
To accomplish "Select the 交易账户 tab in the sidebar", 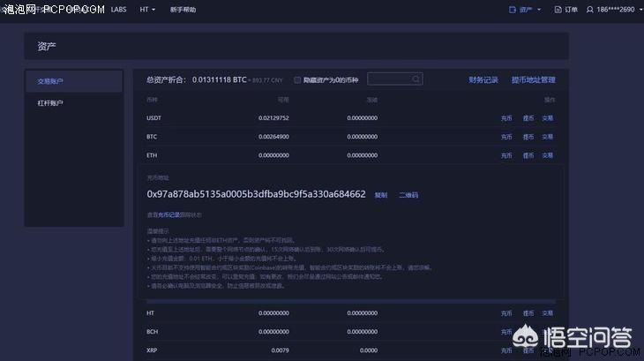I will (50, 81).
